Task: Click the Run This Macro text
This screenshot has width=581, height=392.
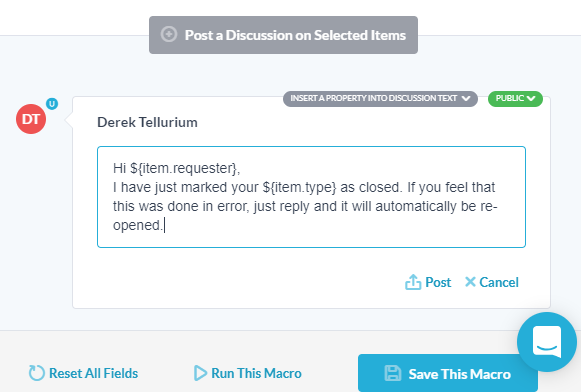Action: (256, 373)
